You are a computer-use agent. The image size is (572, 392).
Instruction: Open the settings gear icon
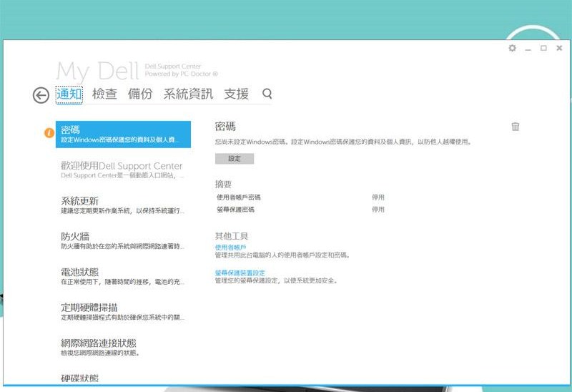point(512,49)
